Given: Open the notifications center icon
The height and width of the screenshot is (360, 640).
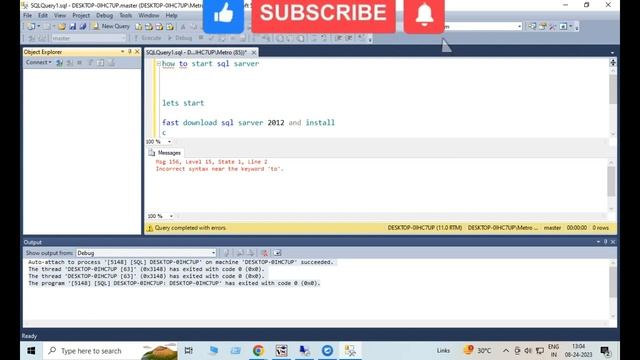Looking at the screenshot, I should click(605, 351).
